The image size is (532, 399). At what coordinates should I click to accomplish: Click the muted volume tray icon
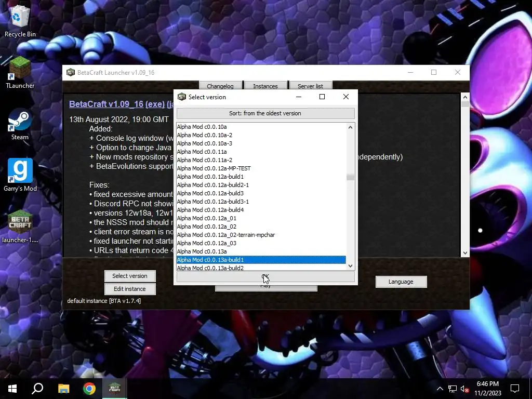point(464,389)
